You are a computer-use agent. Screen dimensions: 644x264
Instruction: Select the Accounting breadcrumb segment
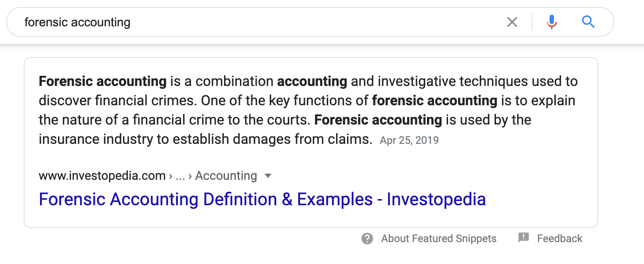pos(226,176)
